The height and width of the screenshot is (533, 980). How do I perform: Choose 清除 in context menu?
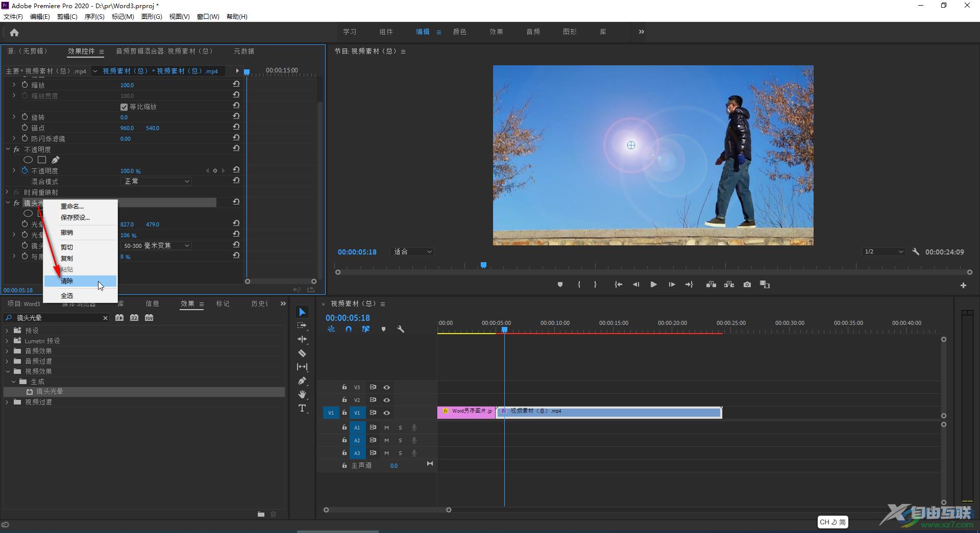pyautogui.click(x=80, y=281)
